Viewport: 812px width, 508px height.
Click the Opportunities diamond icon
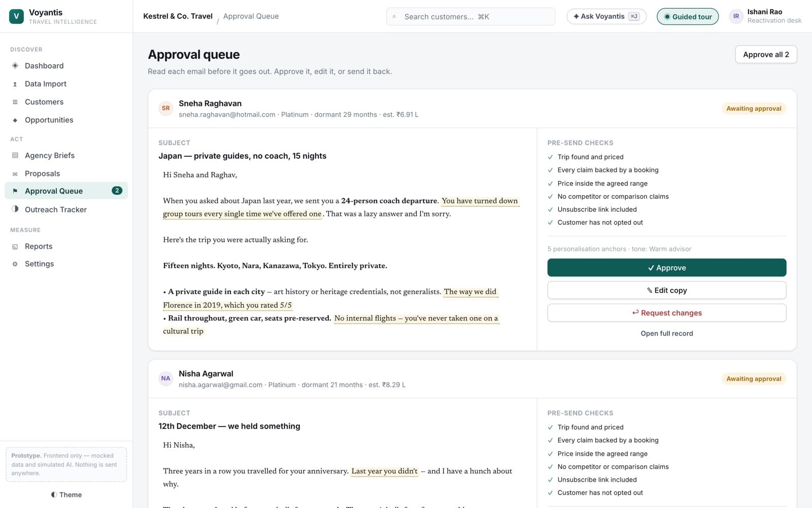[15, 120]
